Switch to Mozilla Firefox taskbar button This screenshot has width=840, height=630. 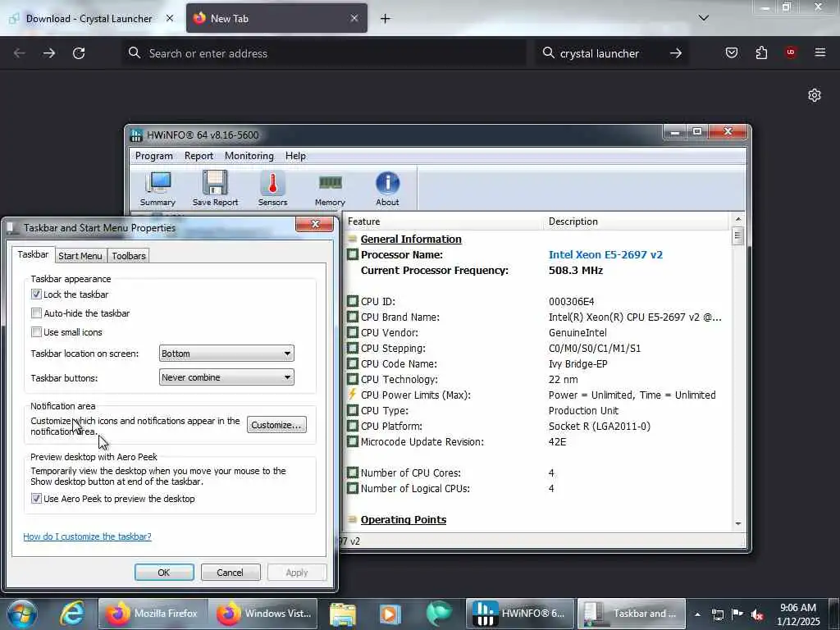pos(152,614)
